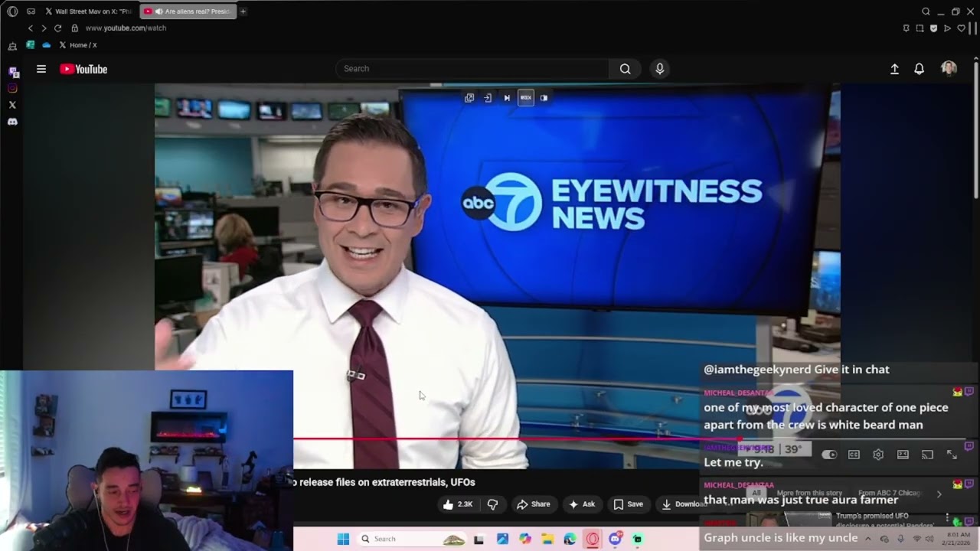
Task: Open Instagram in the Opera sidebar
Action: pyautogui.click(x=12, y=89)
